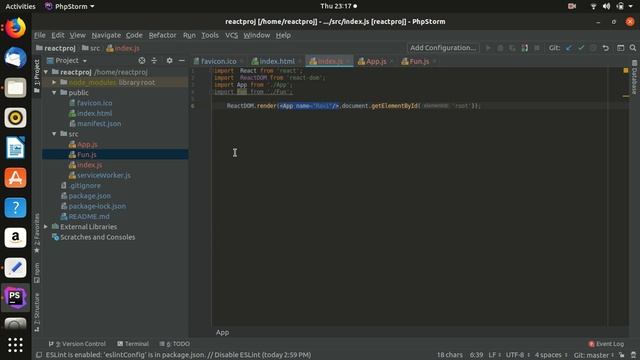Select package.json in project tree
This screenshot has width=640, height=360.
tap(89, 196)
